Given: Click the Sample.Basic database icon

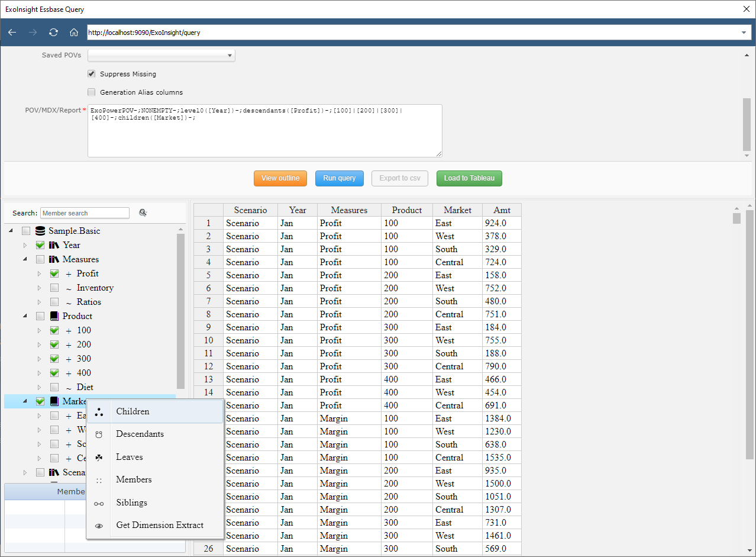Looking at the screenshot, I should pos(40,231).
